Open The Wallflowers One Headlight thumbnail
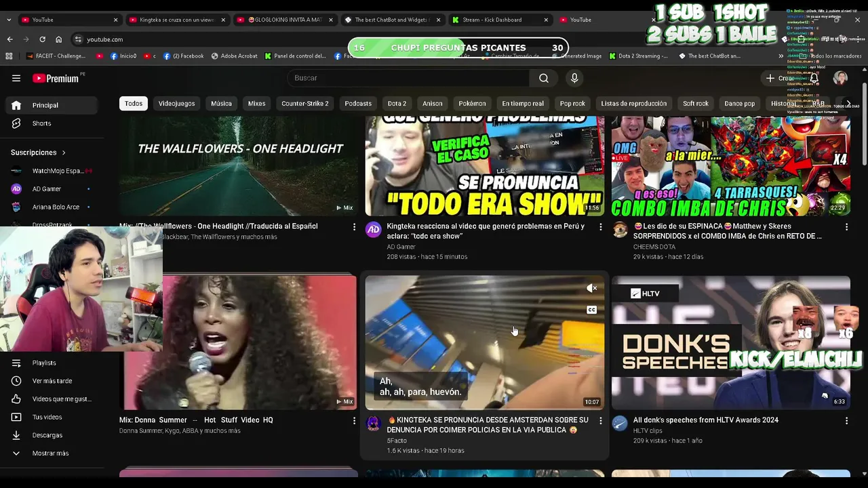 point(238,166)
